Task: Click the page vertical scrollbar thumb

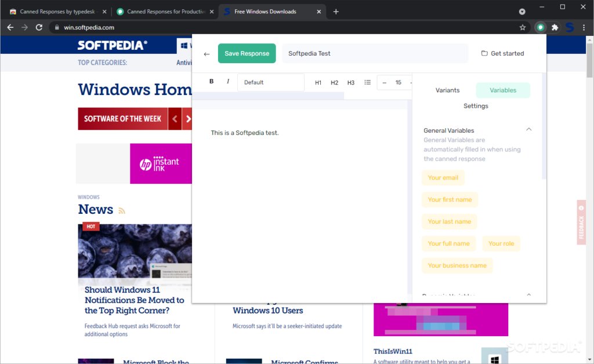Action: tap(590, 60)
